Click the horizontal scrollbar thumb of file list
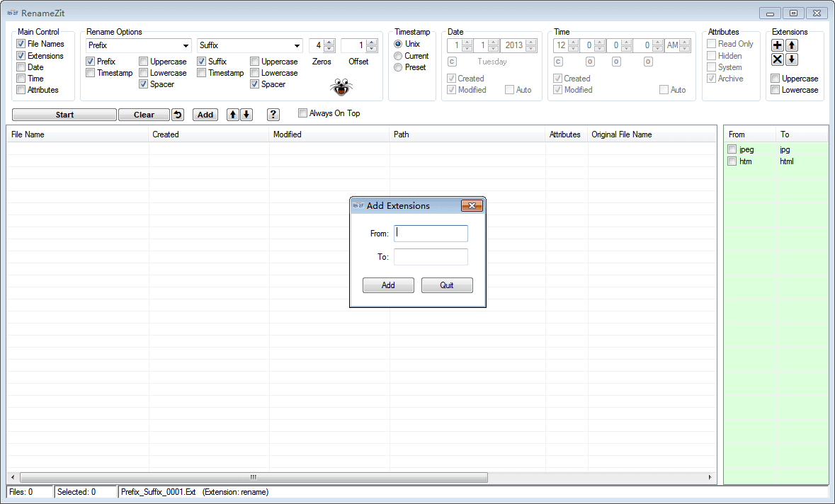The image size is (835, 504). (x=254, y=477)
